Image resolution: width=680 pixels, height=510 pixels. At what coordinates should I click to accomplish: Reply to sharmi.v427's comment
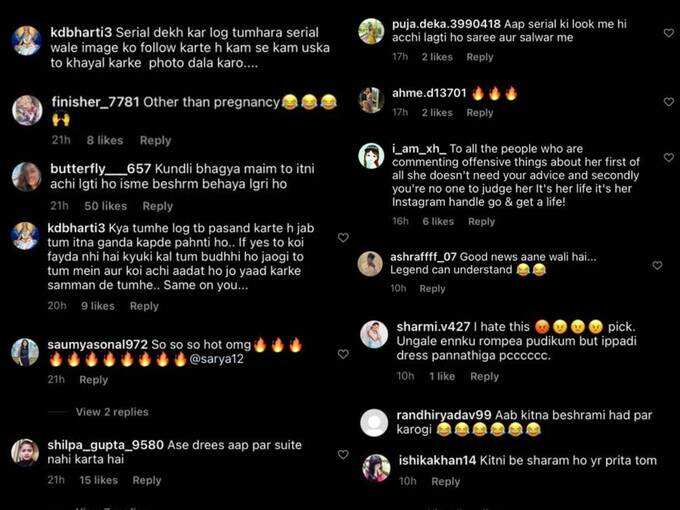click(484, 376)
